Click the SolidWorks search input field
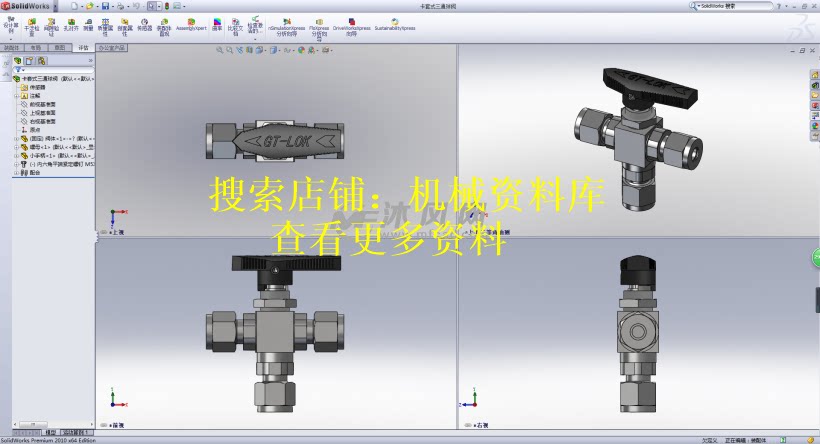Viewport: 820px width, 444px height. tap(735, 6)
